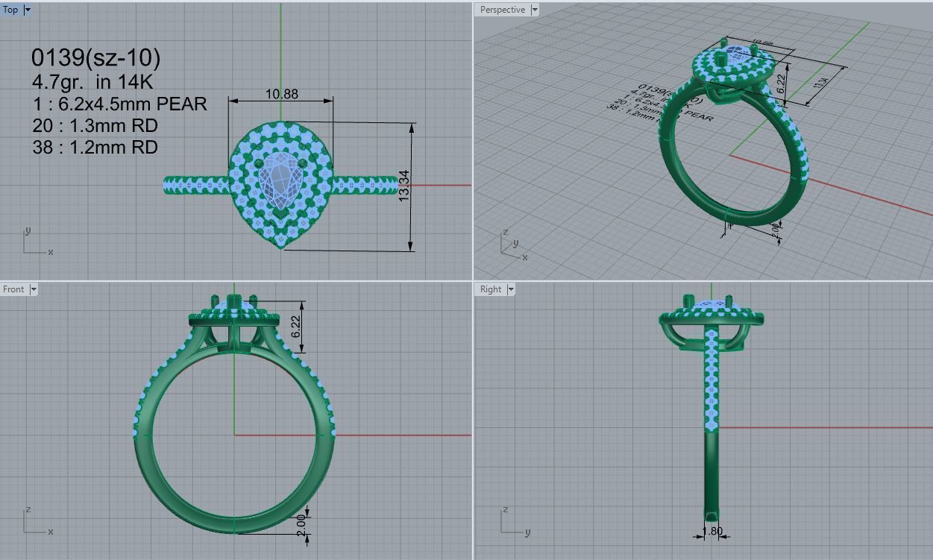Pick the pear center stone in Top view
Viewport: 933px width, 560px height.
[x=280, y=180]
